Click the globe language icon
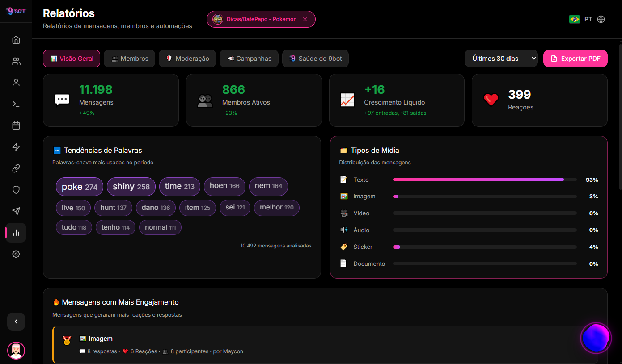 tap(601, 19)
